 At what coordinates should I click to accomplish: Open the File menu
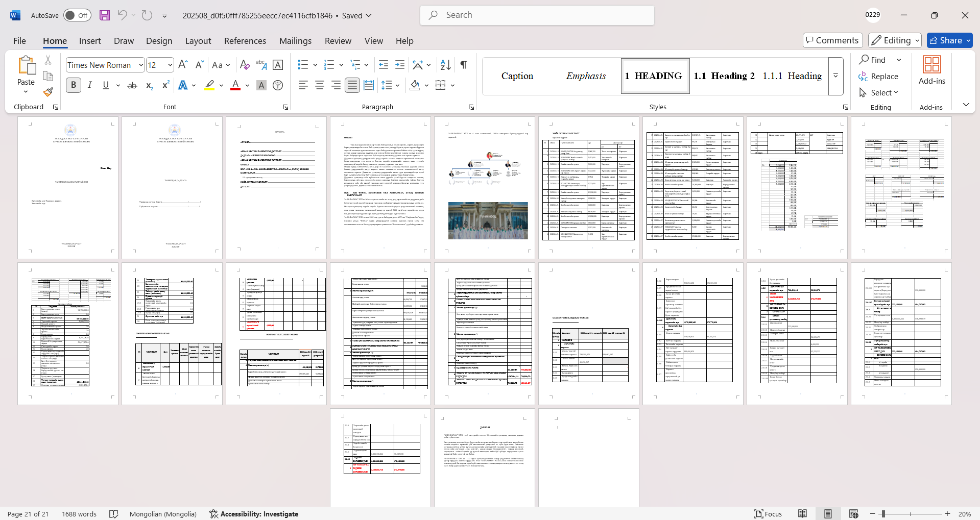click(x=19, y=41)
